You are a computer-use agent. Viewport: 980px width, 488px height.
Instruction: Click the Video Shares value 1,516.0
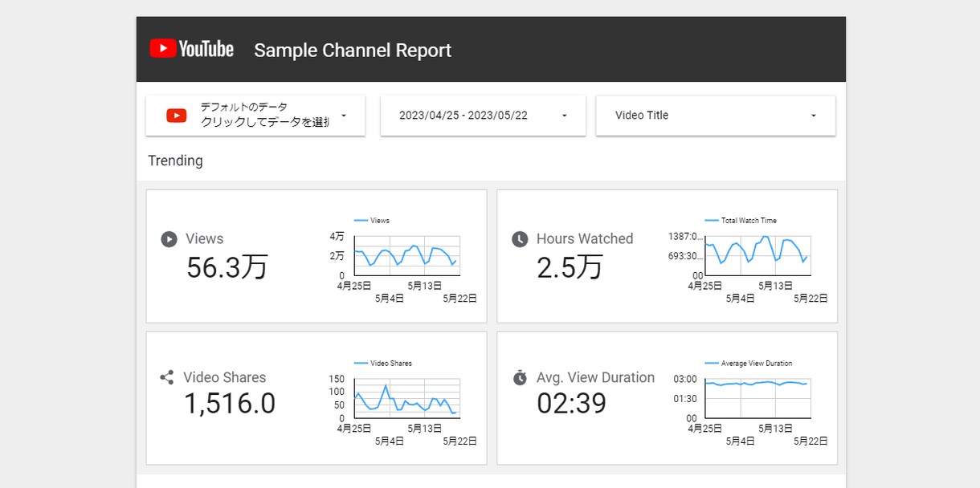point(230,403)
